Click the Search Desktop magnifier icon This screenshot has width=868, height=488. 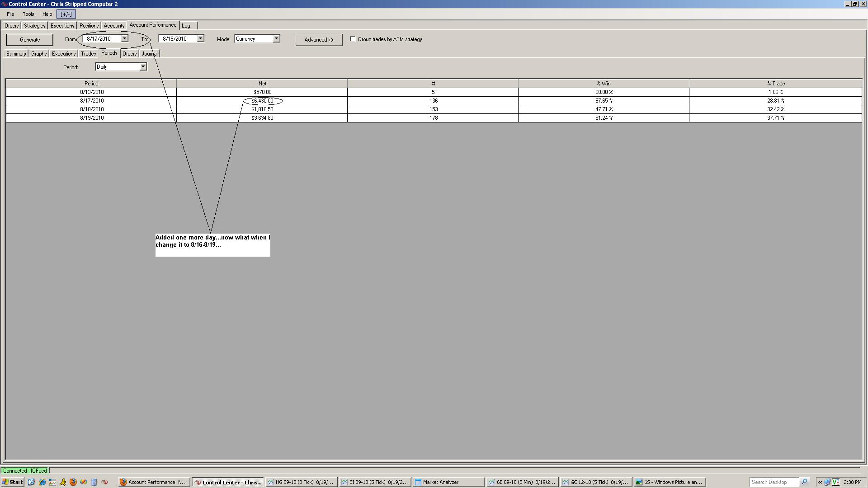(804, 482)
